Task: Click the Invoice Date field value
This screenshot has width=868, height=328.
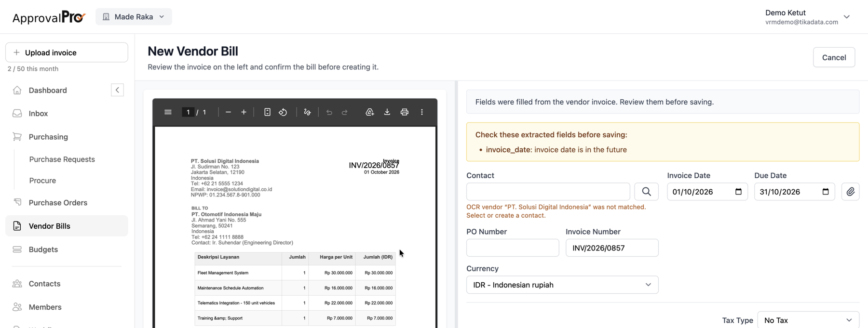Action: point(692,192)
